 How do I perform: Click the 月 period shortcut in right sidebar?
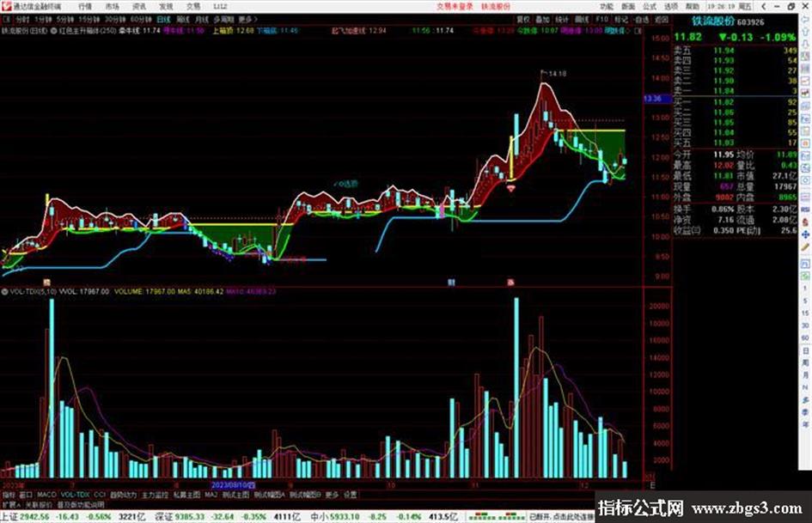805,375
